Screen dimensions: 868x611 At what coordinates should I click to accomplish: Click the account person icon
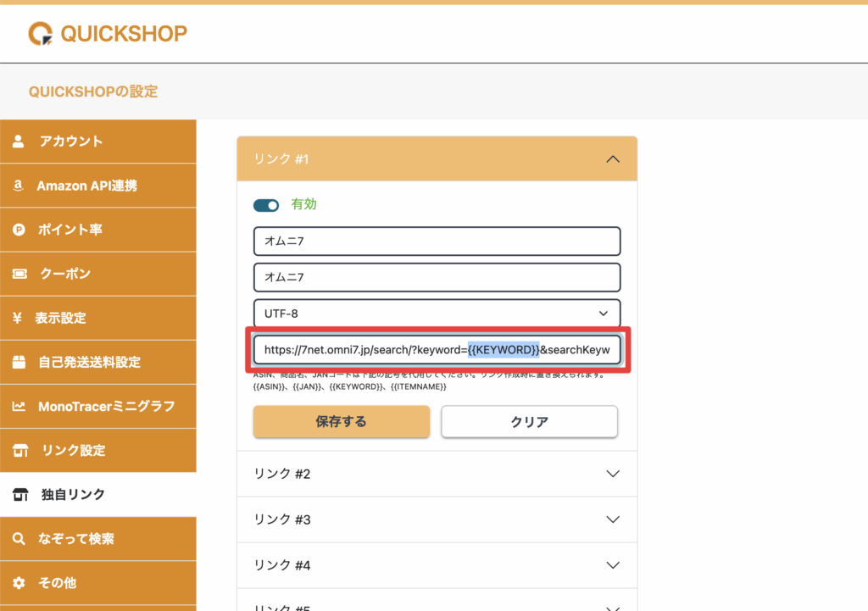click(19, 142)
